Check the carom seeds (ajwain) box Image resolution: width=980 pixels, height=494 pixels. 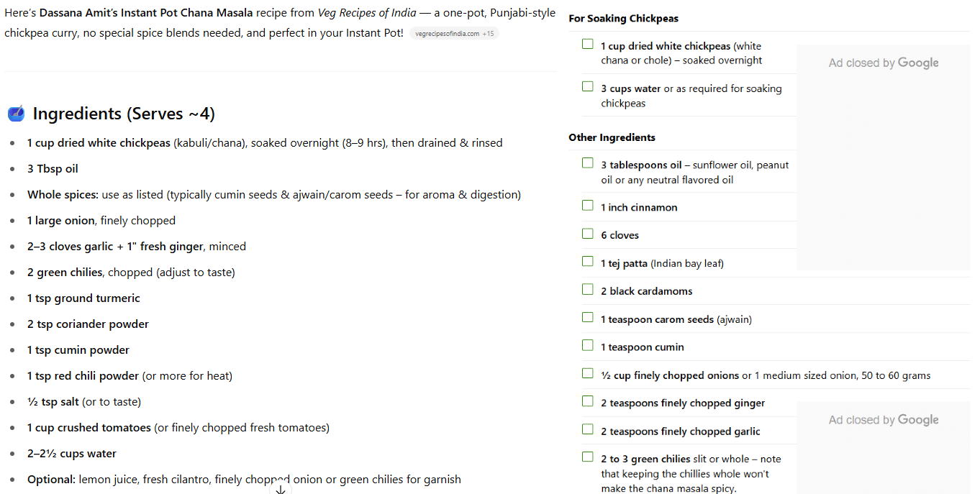[x=588, y=318]
